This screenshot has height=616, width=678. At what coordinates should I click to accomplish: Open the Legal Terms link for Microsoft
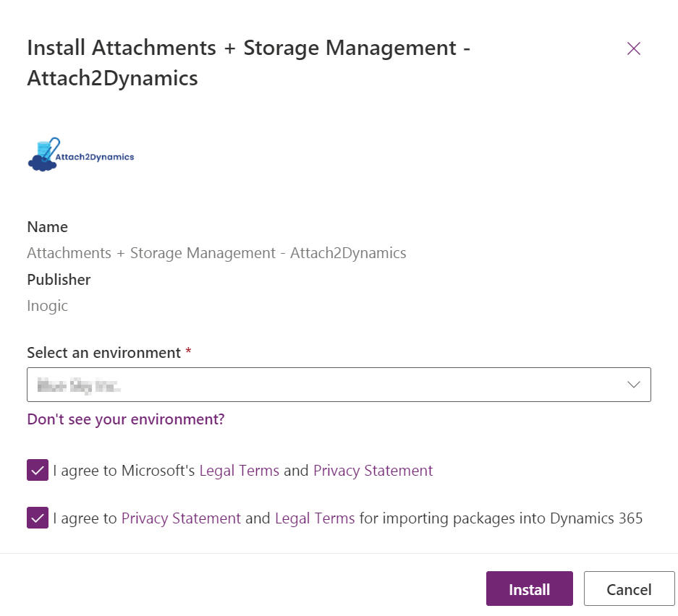coord(239,470)
